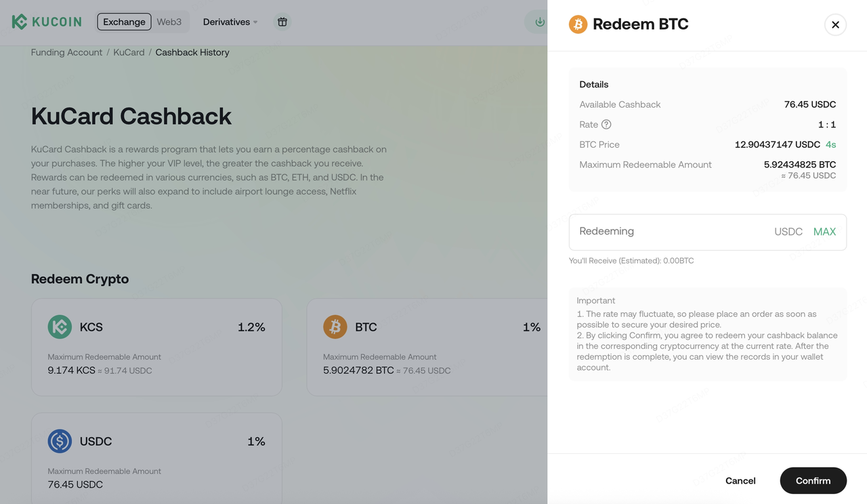Open the gift rewards icon
Viewport: 867px width, 504px height.
(x=282, y=22)
